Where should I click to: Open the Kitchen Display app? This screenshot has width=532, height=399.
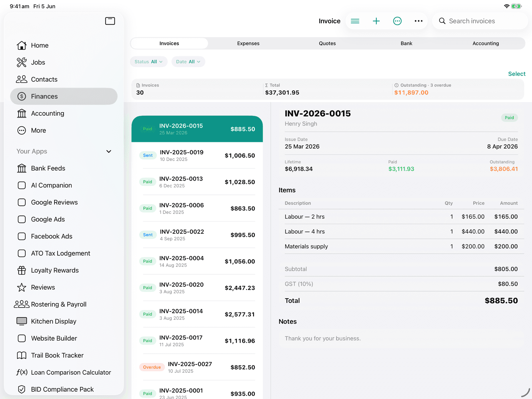(64, 321)
